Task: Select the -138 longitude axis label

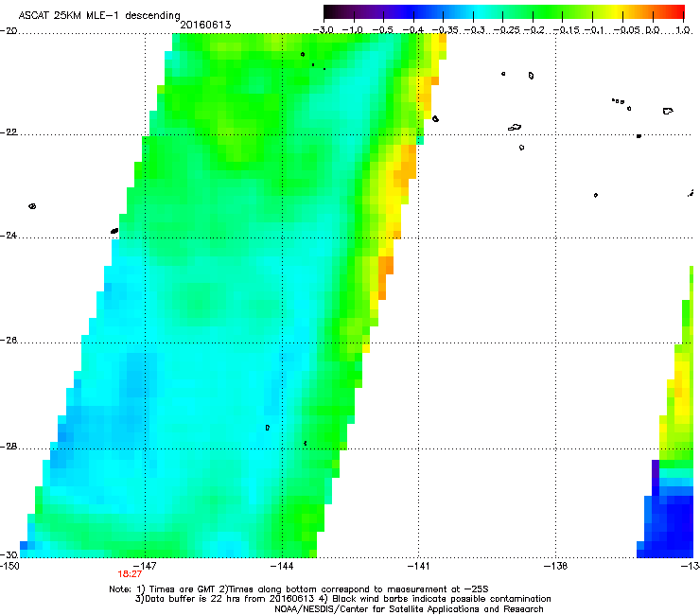Action: pos(555,566)
